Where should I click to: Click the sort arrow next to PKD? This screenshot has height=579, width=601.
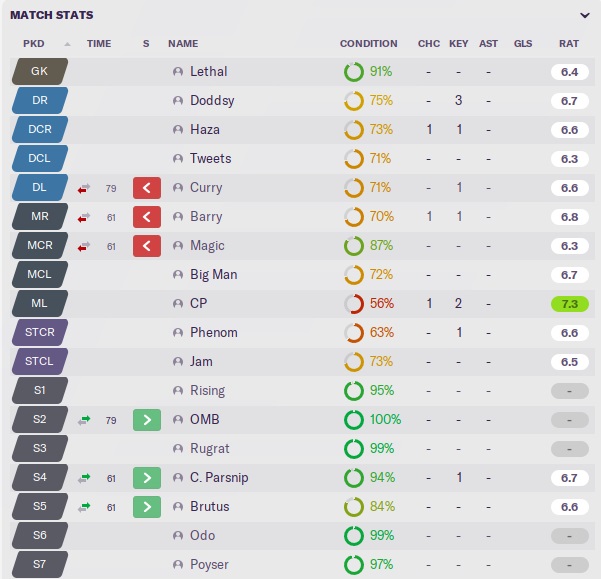tap(67, 44)
